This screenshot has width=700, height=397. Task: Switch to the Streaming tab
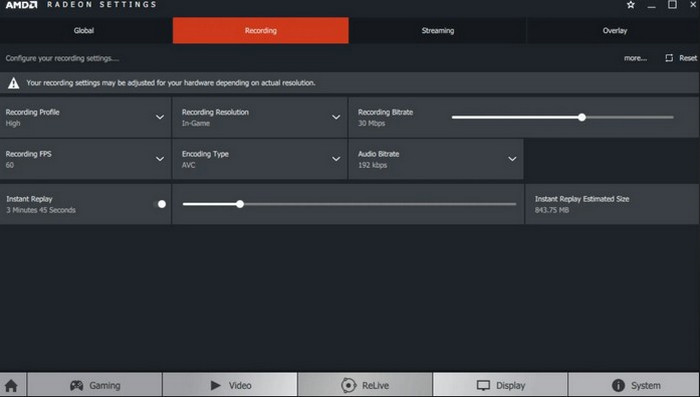[x=438, y=30]
